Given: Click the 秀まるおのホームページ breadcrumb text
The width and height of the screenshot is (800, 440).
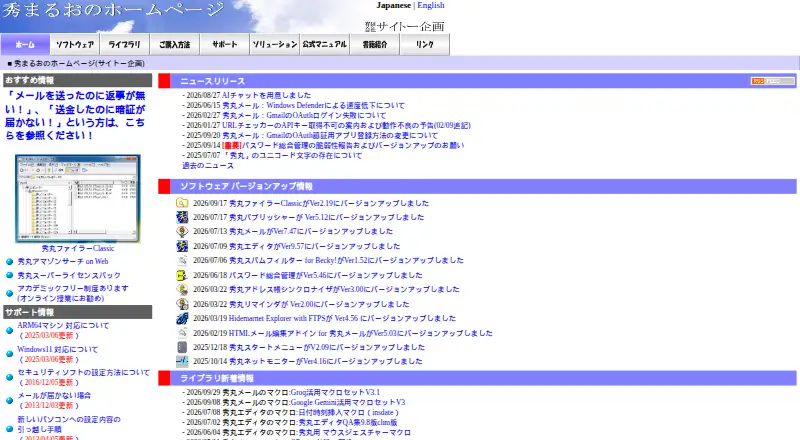Looking at the screenshot, I should 79,63.
